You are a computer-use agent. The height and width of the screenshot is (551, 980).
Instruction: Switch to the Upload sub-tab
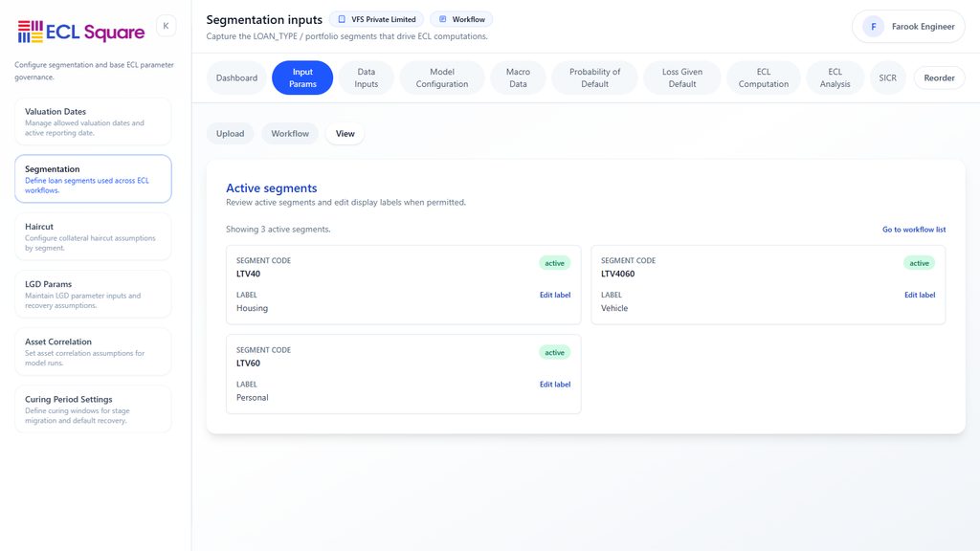[x=230, y=134]
